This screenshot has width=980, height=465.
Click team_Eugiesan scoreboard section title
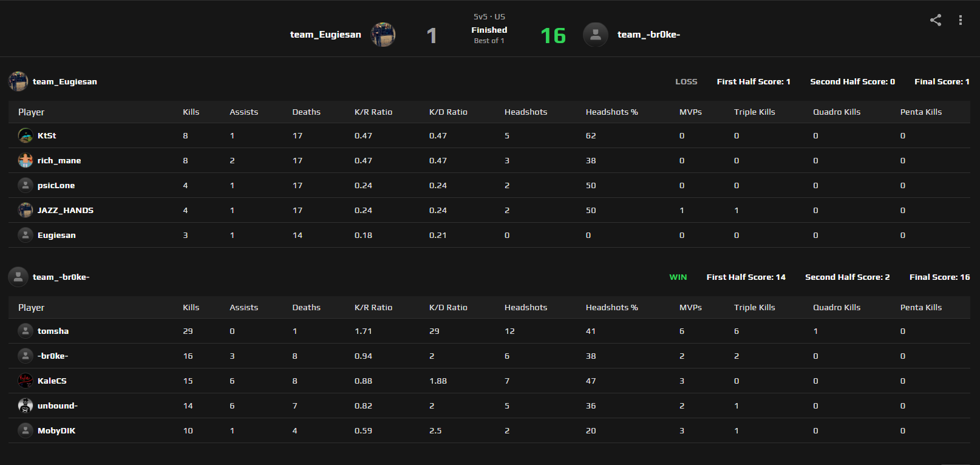click(65, 81)
